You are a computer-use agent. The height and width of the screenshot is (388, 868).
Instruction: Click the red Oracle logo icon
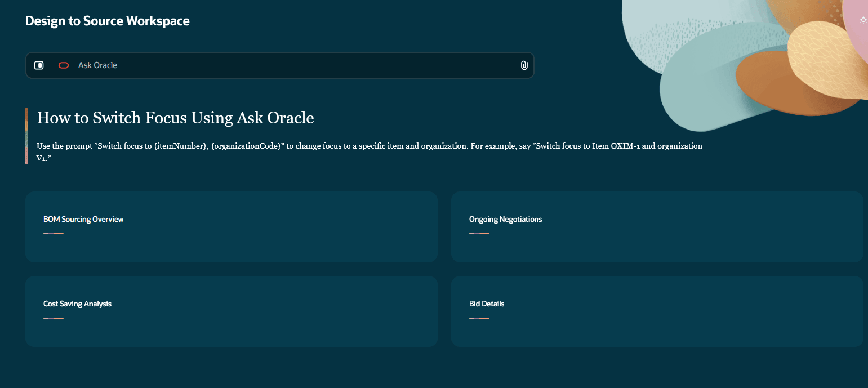point(64,65)
